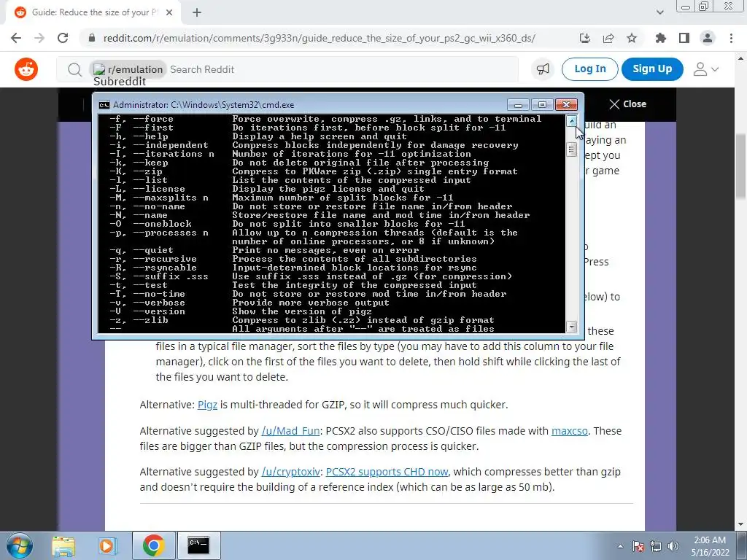Click the "--zlib" option line in cmd
This screenshot has height=560, width=747.
point(301,321)
